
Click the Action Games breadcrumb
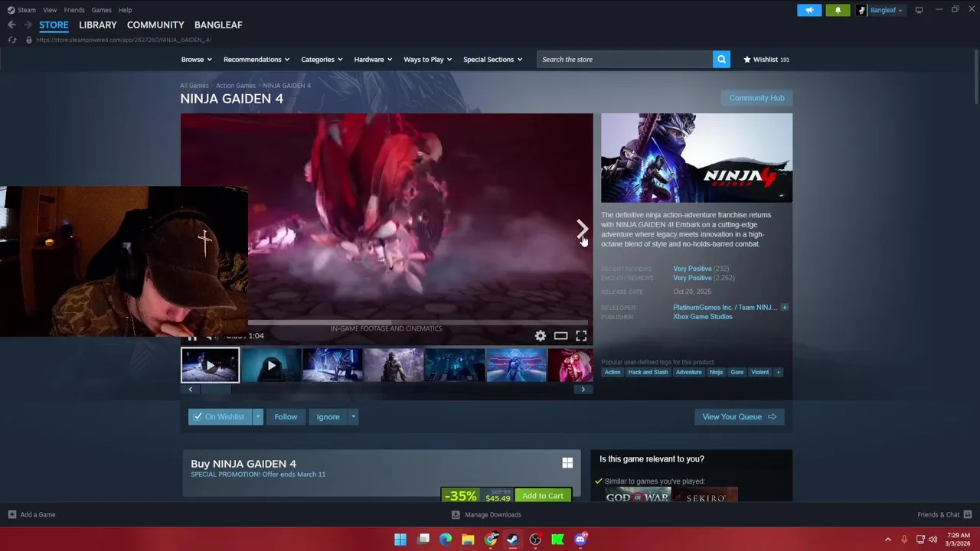click(x=236, y=86)
